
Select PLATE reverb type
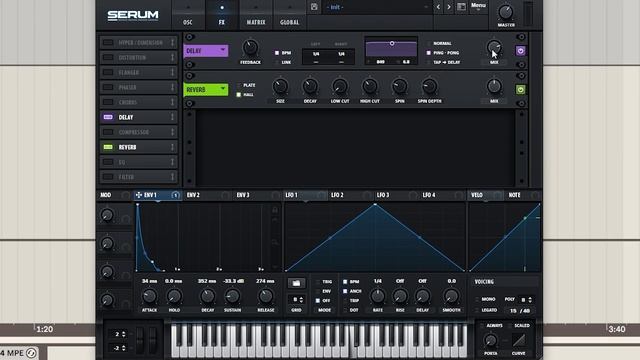pos(239,85)
